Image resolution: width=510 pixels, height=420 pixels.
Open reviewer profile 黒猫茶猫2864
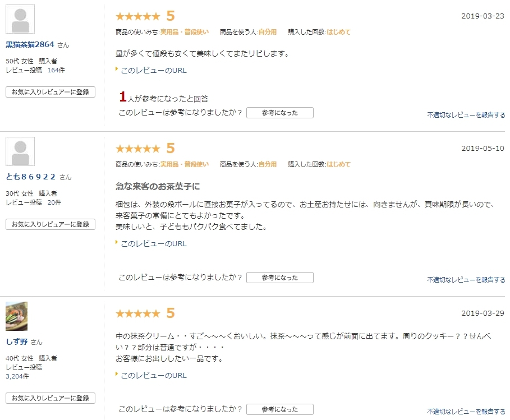[30, 44]
